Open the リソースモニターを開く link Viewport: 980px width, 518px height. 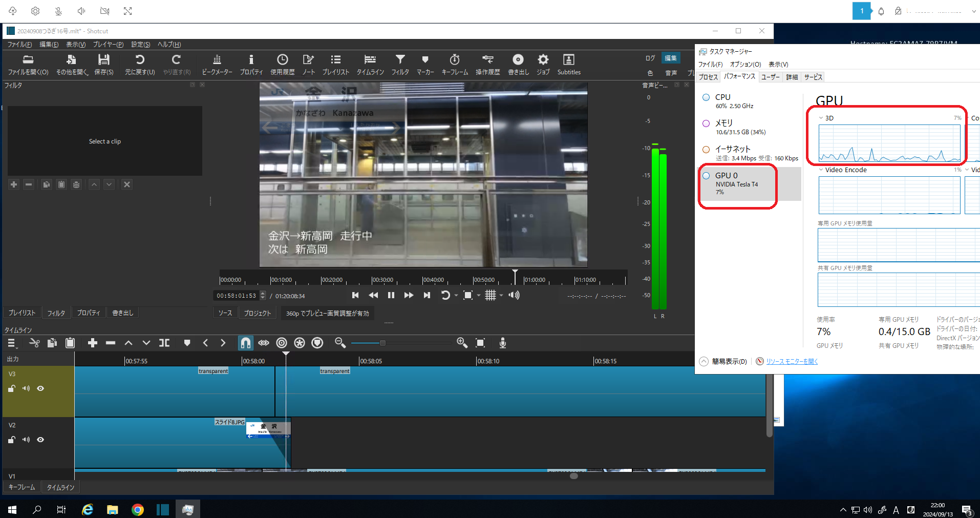click(792, 361)
